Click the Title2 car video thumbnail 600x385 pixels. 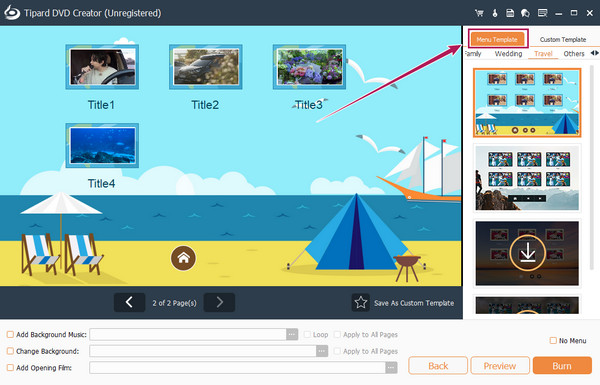[206, 67]
